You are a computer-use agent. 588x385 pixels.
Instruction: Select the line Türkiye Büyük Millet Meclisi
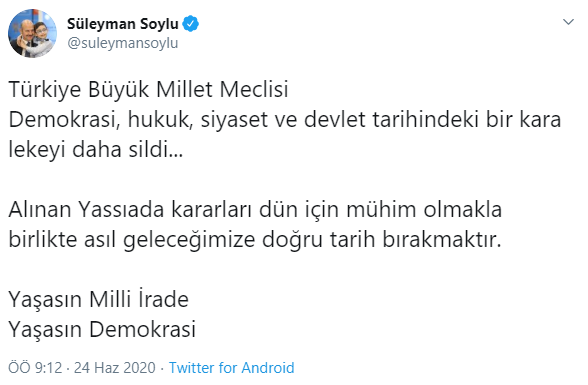coord(148,90)
